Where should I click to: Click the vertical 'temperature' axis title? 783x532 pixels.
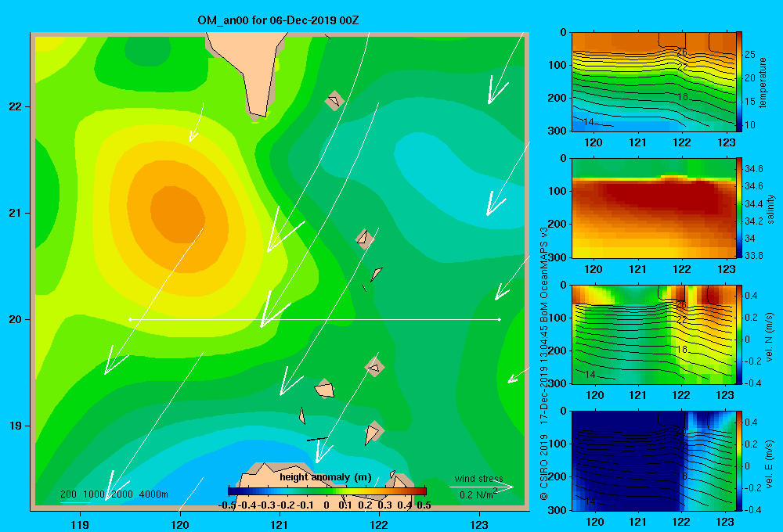763,82
